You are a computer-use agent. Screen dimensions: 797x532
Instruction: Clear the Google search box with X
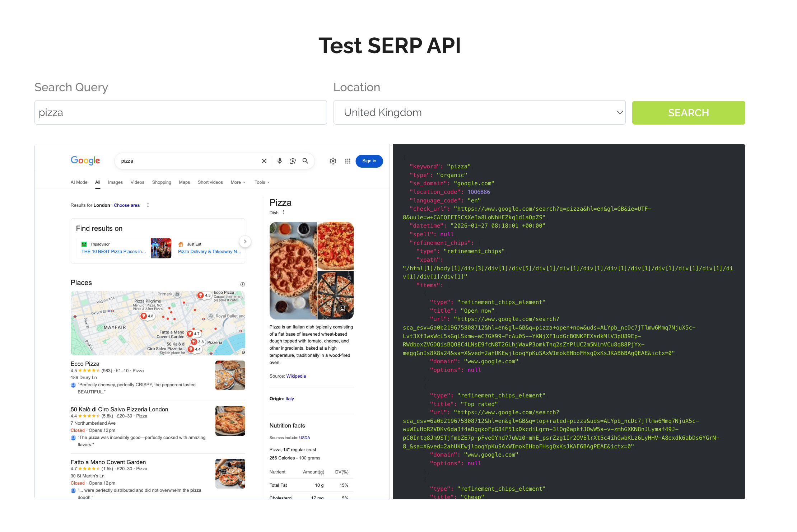click(264, 161)
